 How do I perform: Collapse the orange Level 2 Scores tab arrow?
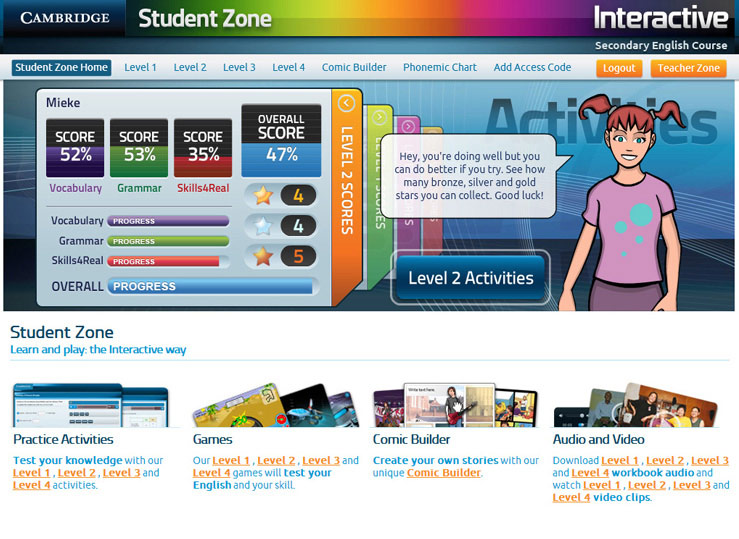tap(346, 103)
